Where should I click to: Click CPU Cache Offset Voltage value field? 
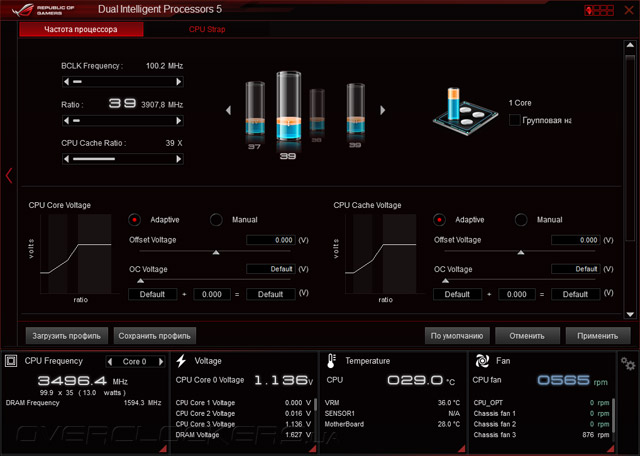click(576, 240)
